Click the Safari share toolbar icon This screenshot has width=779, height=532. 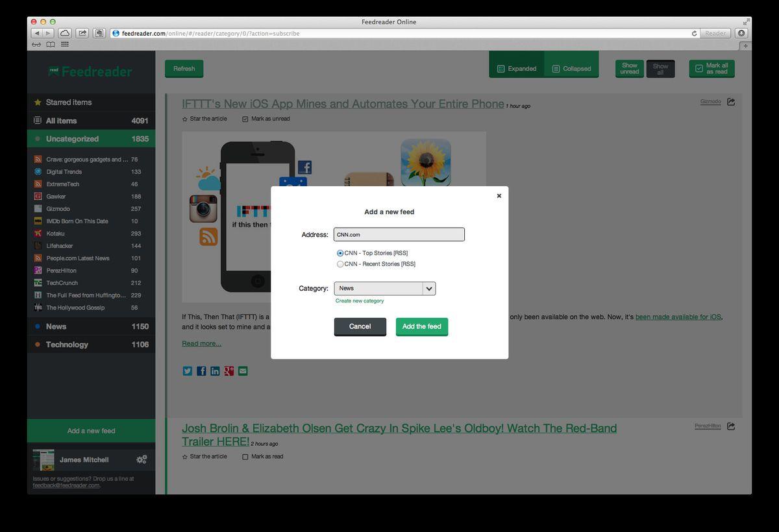(82, 33)
